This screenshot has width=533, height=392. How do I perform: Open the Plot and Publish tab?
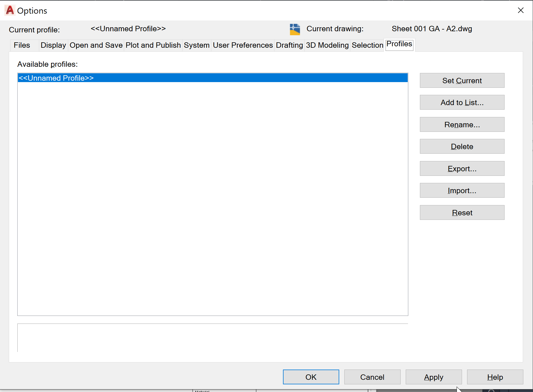153,45
